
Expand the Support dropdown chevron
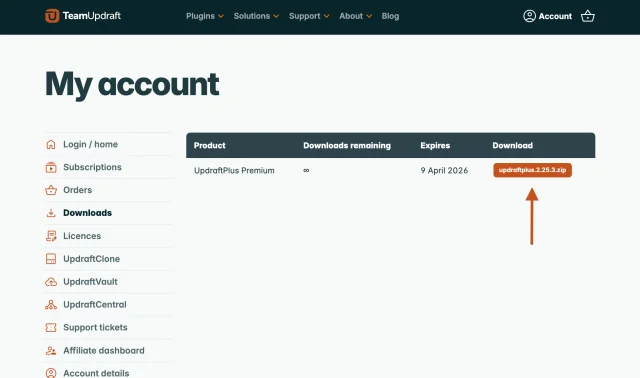327,16
